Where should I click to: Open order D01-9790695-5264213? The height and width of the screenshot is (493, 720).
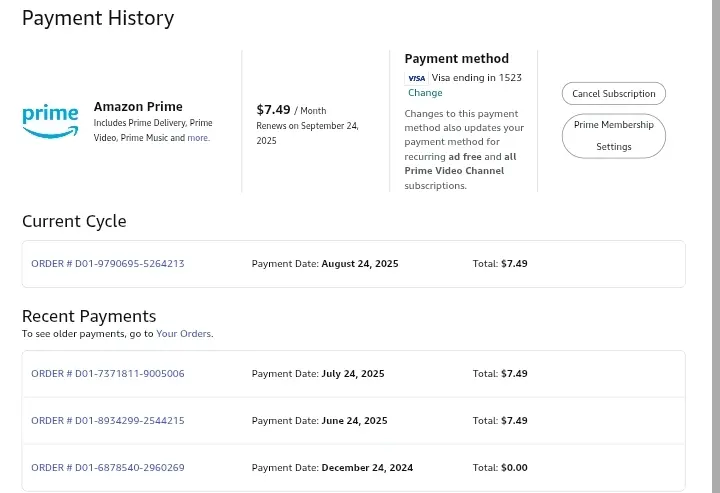[107, 264]
